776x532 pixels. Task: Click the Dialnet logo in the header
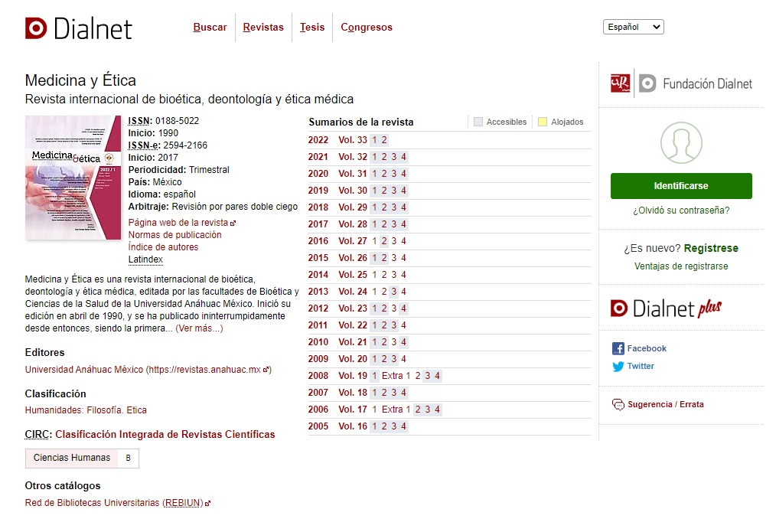click(79, 28)
